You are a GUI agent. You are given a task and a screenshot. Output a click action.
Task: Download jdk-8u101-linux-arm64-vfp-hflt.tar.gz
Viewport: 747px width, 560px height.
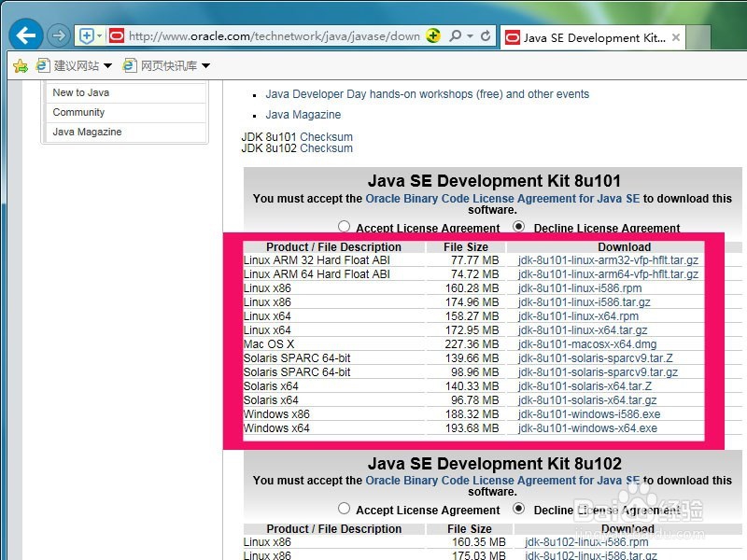point(609,274)
